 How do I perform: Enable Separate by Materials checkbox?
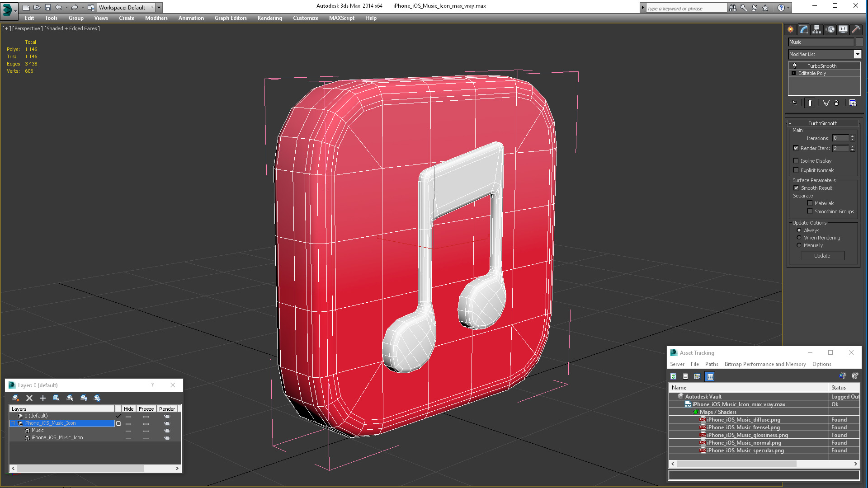tap(810, 203)
